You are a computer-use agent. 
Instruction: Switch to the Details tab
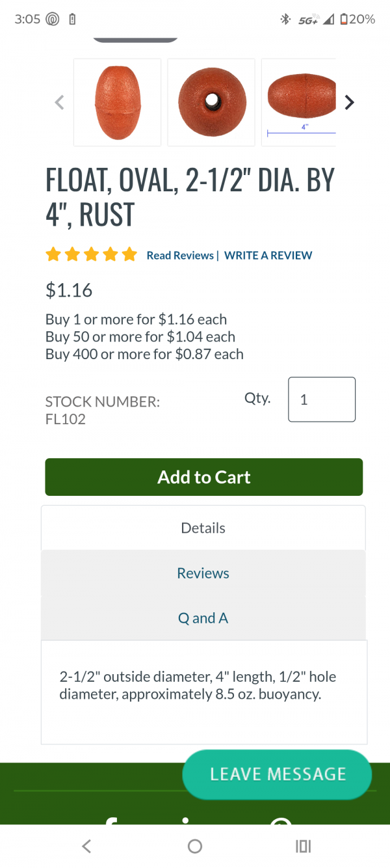203,528
